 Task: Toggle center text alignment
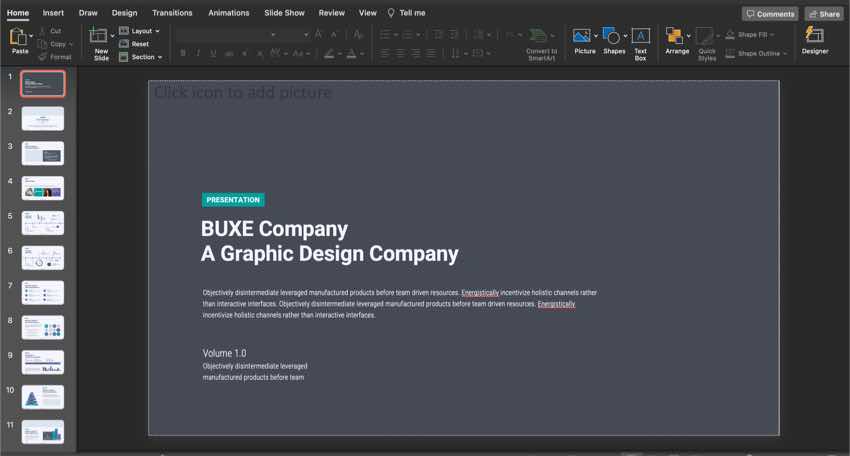[400, 54]
